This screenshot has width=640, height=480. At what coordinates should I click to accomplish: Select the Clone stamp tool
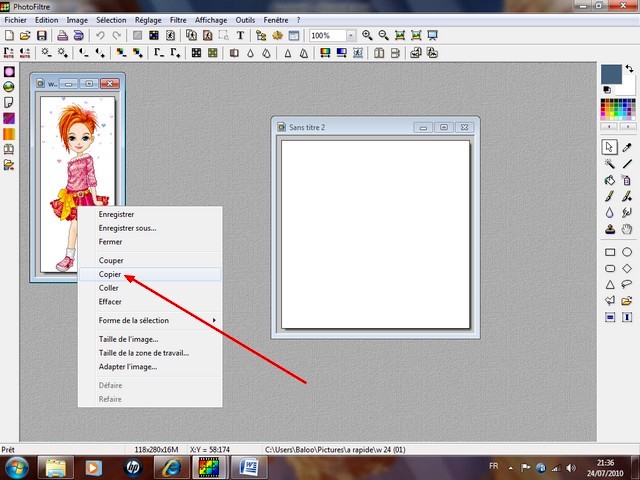(610, 229)
